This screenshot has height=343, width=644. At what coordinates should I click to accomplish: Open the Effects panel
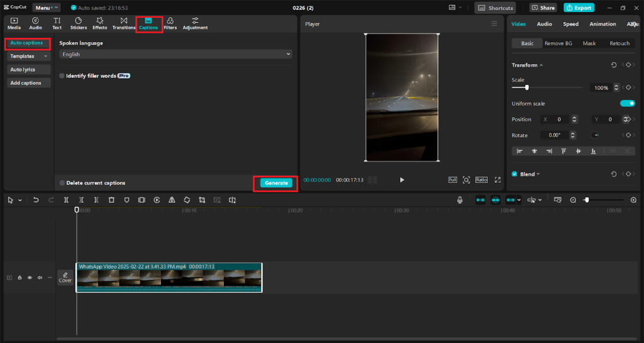[99, 23]
